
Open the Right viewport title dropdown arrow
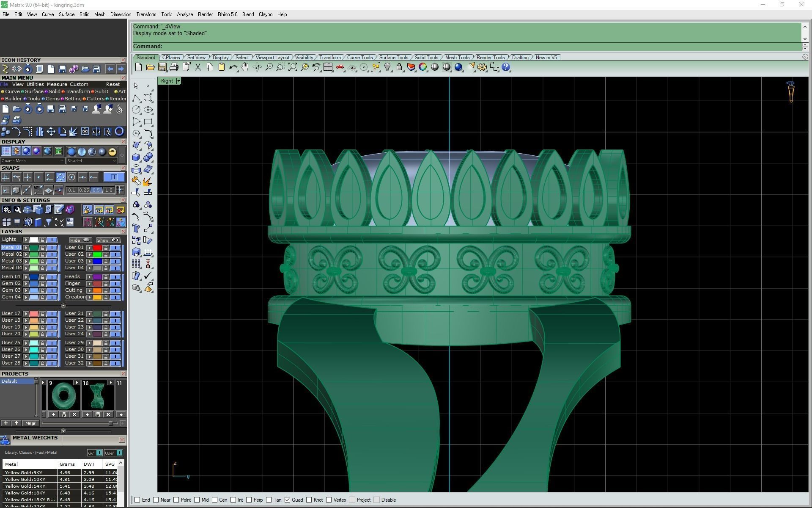point(178,81)
